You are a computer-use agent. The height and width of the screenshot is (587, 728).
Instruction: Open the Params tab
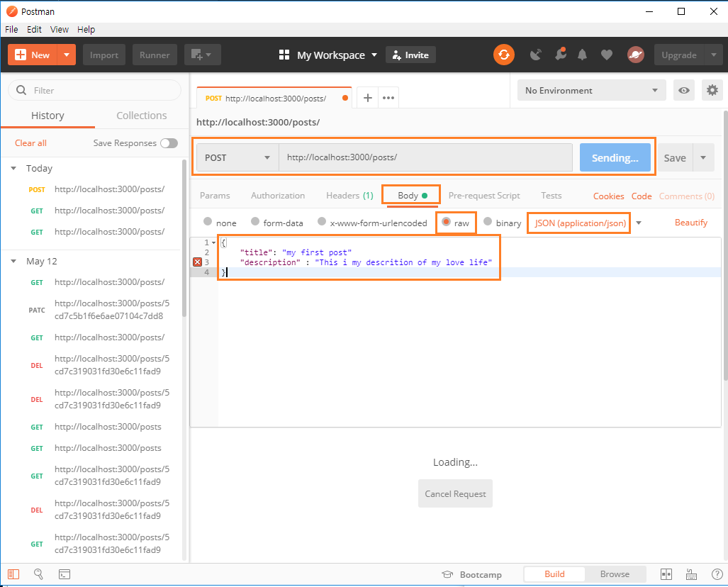point(215,196)
